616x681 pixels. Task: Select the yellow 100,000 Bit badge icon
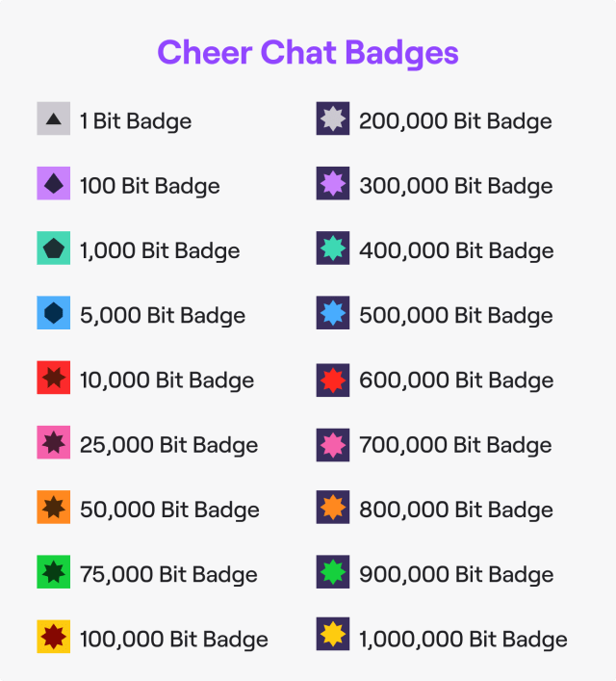54,637
